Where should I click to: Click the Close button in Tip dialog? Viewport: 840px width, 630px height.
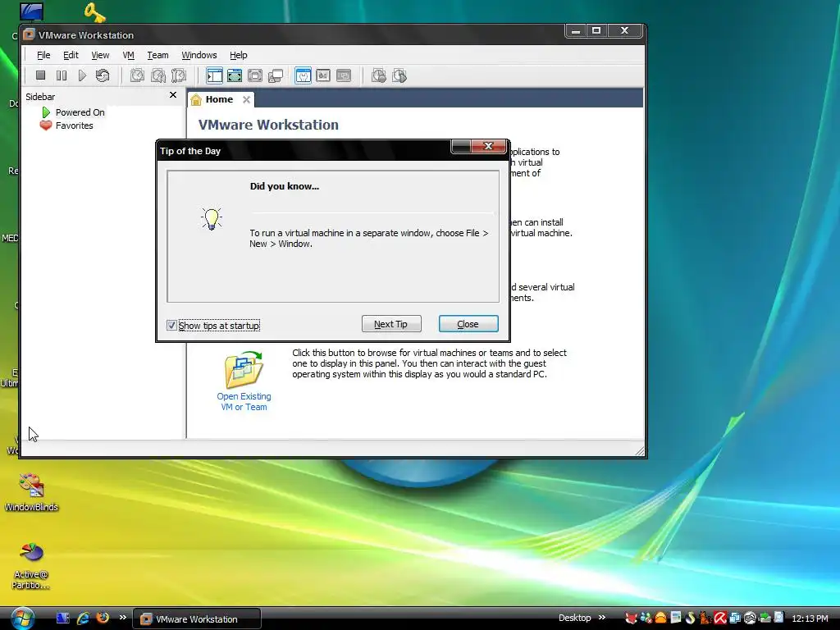click(x=468, y=323)
